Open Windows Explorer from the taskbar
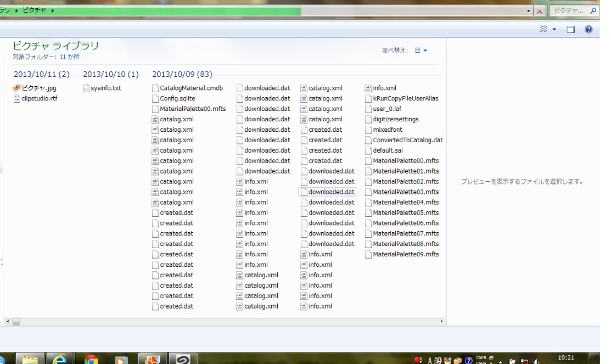The image size is (611, 364). 30,359
